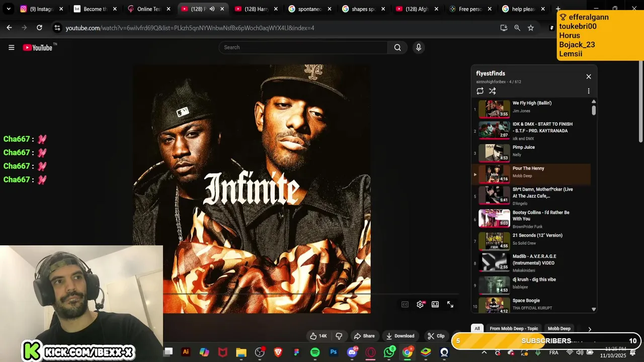The height and width of the screenshot is (362, 644).
Task: Click the Clip button
Action: [436, 336]
